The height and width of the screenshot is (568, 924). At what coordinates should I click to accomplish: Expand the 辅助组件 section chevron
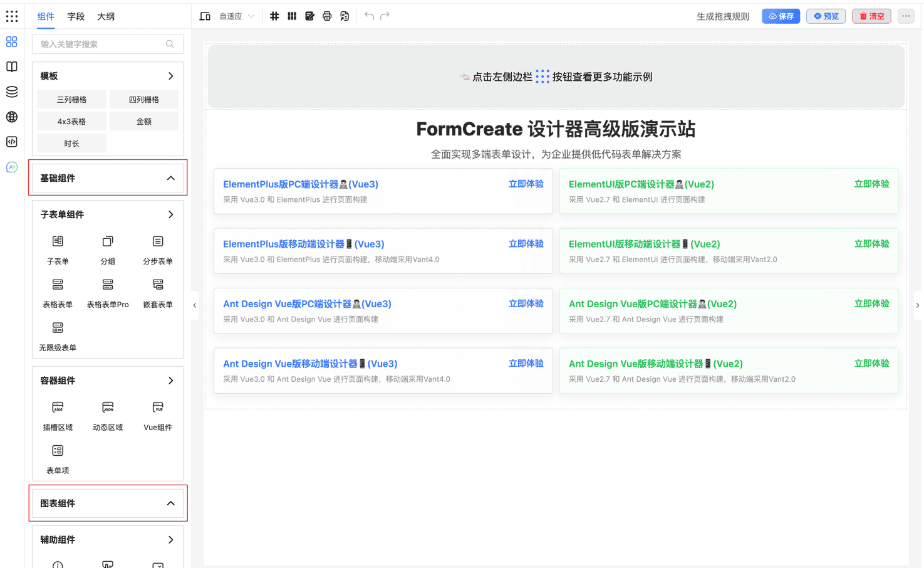point(170,540)
